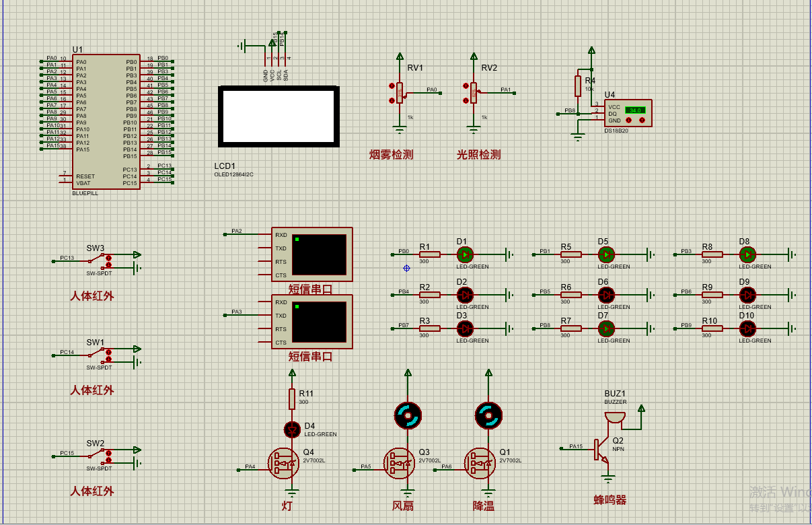The image size is (812, 525).
Task: Click the 降温 label
Action: (x=483, y=505)
